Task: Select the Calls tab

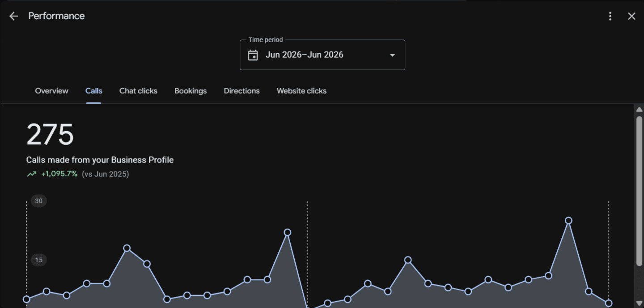Action: point(94,91)
